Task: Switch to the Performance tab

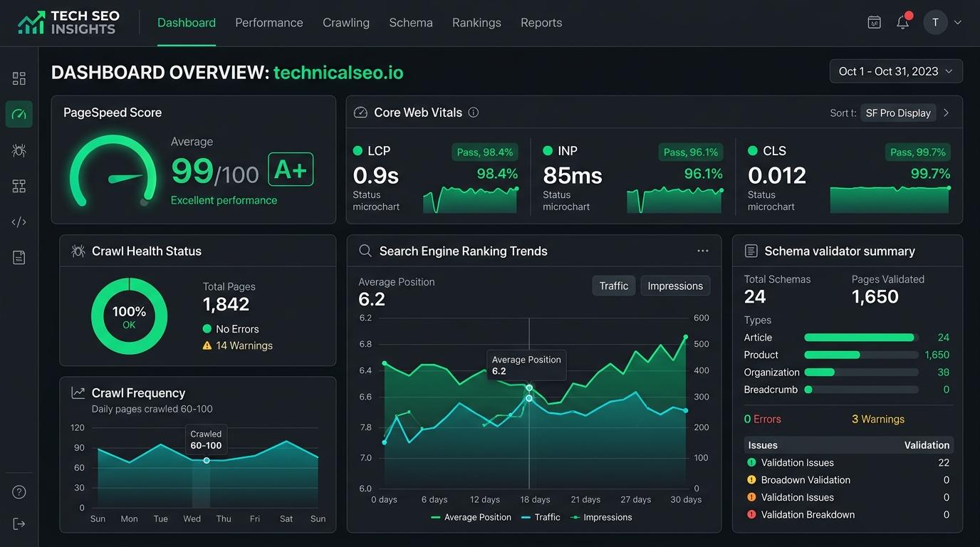Action: (269, 23)
